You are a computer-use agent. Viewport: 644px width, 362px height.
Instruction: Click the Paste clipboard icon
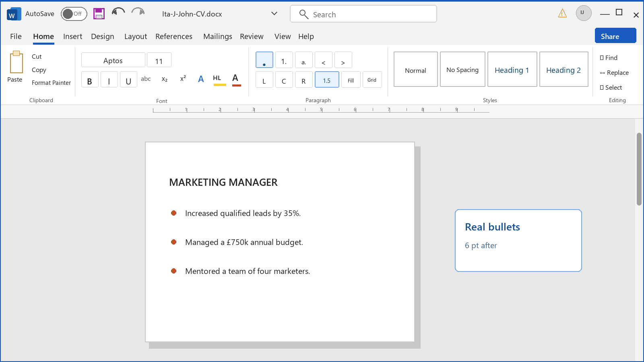[x=16, y=62]
